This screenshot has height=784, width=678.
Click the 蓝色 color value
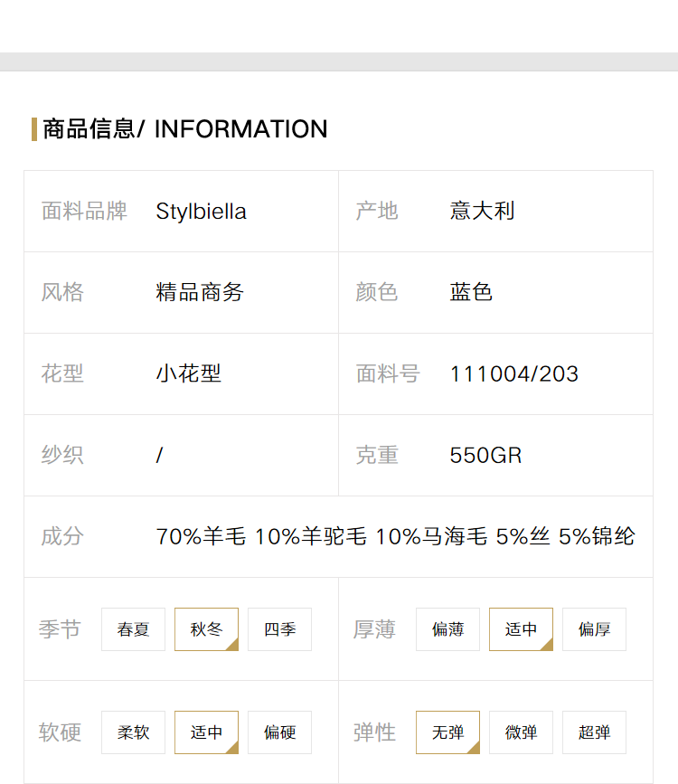(x=471, y=292)
